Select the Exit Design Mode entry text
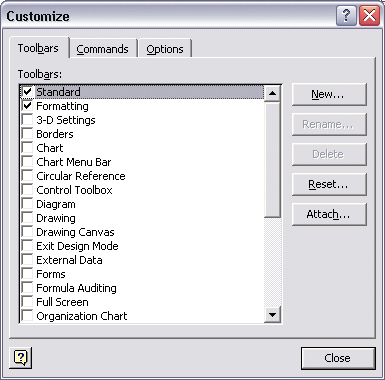Screen dimensions: 385x380 77,246
